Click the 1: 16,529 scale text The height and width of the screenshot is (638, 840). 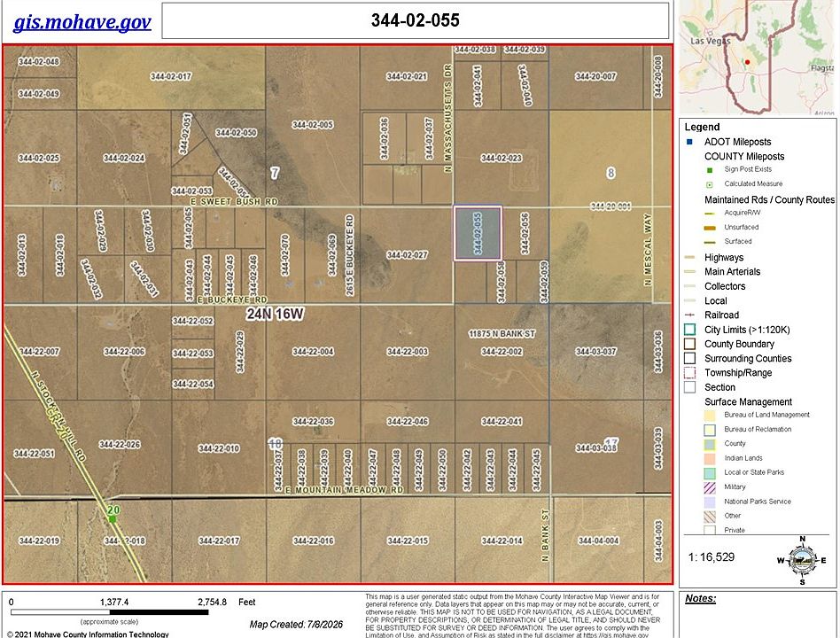[711, 557]
